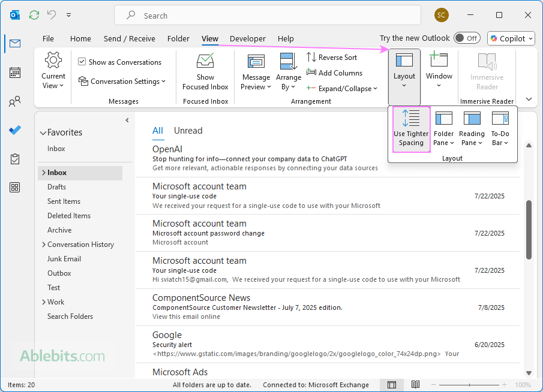Open the Test folder
Viewport: 543px width, 392px height.
53,288
